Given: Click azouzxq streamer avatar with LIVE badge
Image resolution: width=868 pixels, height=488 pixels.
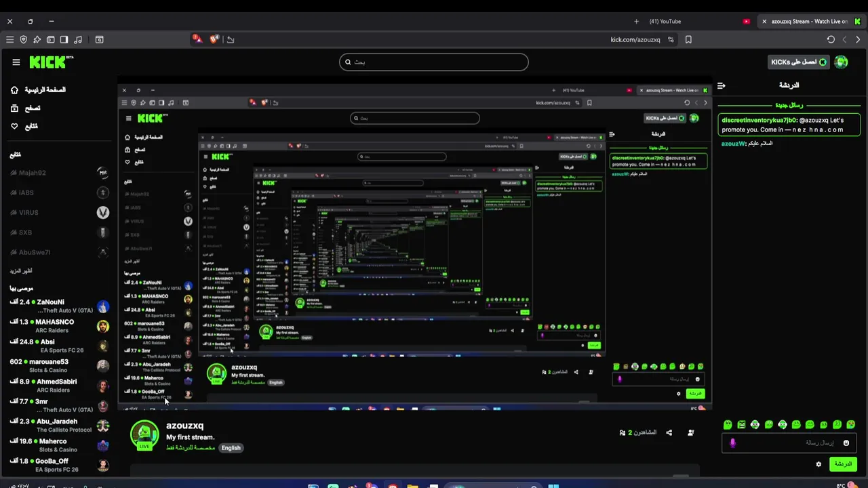Looking at the screenshot, I should [144, 436].
